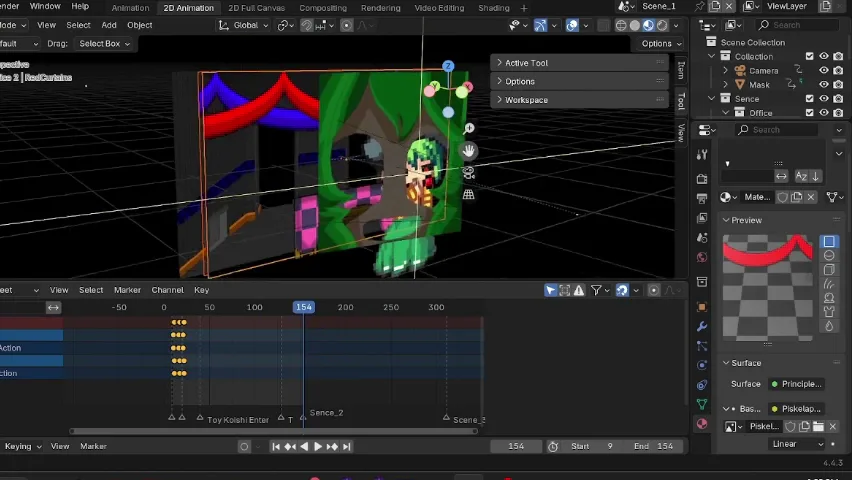The width and height of the screenshot is (852, 480).
Task: Open Select Box drag dropdown
Action: coord(104,43)
